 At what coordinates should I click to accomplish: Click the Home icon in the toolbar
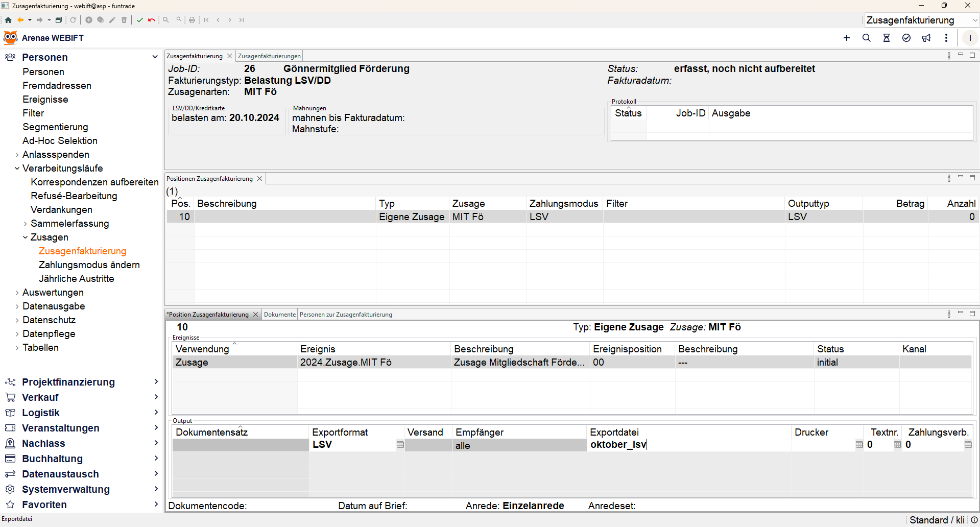click(8, 20)
